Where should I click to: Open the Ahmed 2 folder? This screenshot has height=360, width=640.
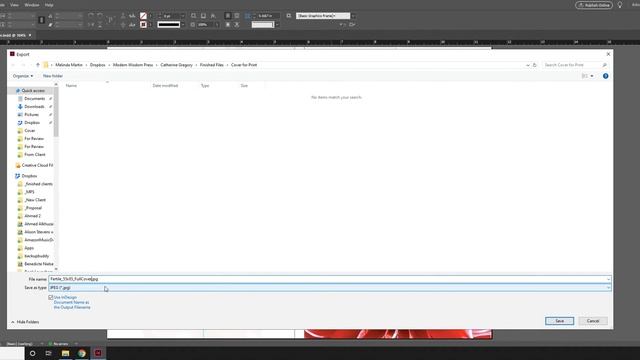32,216
